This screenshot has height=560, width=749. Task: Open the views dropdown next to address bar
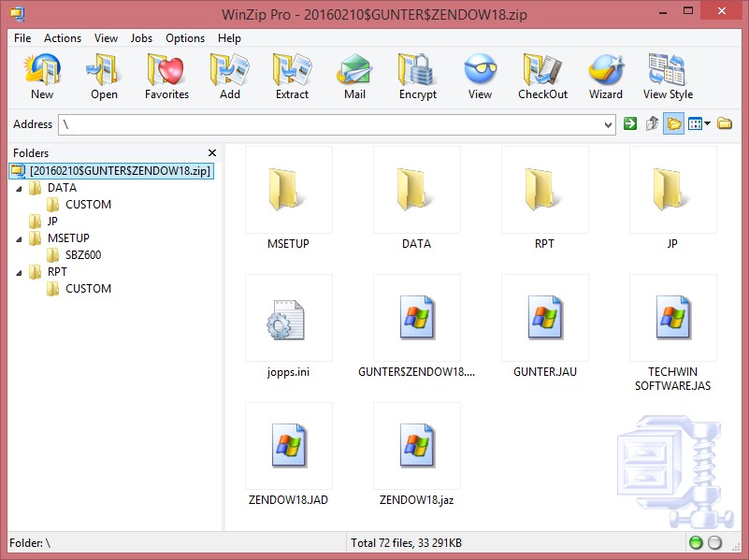point(699,124)
